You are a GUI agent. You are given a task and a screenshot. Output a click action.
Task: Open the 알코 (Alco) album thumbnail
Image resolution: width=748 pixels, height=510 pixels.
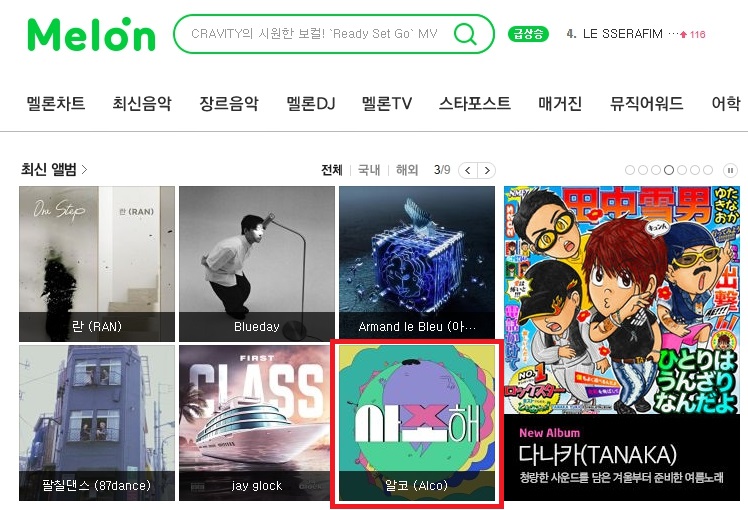[417, 423]
